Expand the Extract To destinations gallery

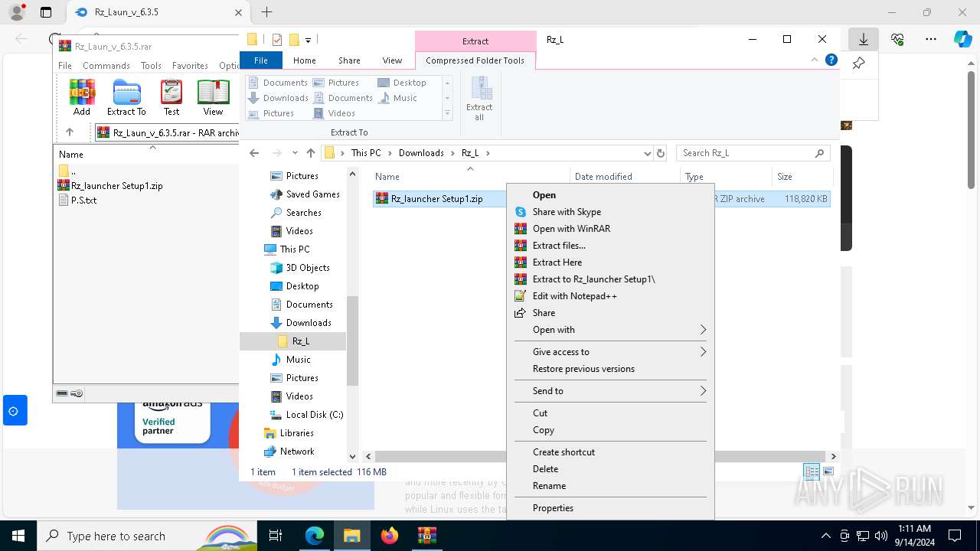(447, 113)
